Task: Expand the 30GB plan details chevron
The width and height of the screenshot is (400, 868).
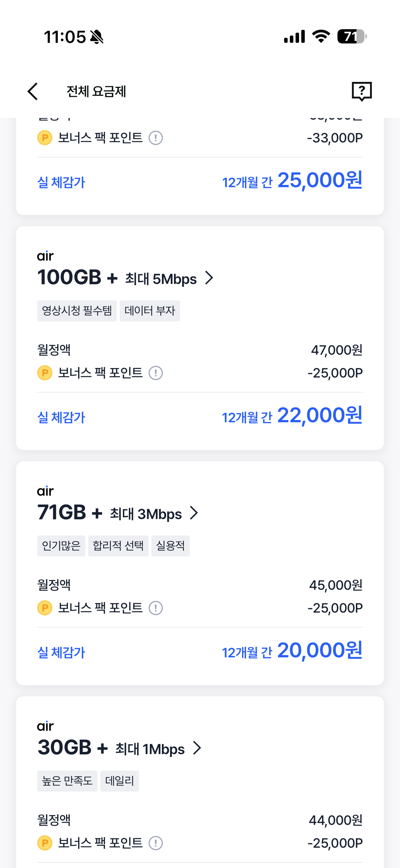Action: coord(197,748)
